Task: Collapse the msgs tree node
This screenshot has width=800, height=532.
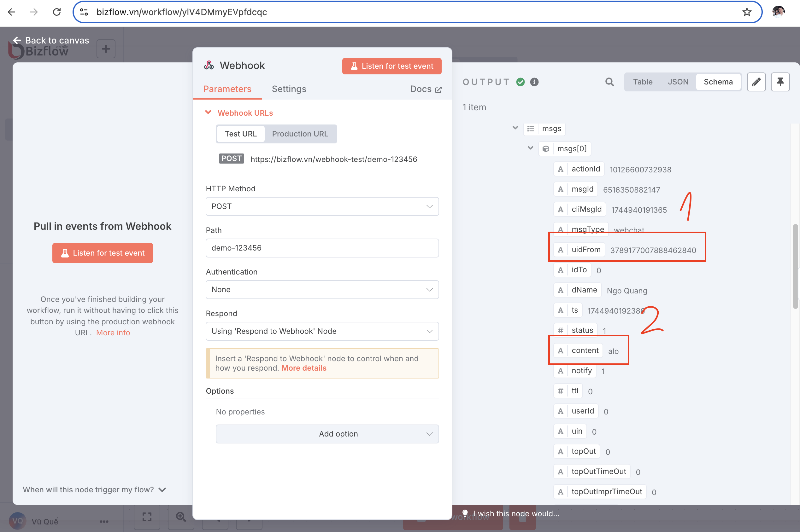Action: tap(515, 128)
